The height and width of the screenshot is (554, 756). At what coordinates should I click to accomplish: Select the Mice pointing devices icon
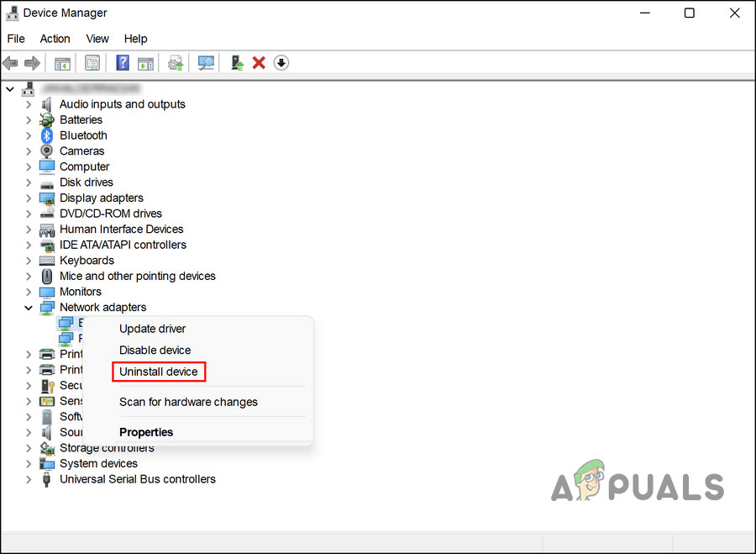coord(47,276)
